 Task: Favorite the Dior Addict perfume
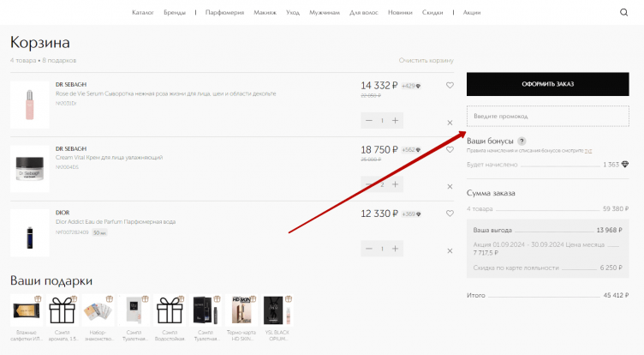[x=450, y=214]
